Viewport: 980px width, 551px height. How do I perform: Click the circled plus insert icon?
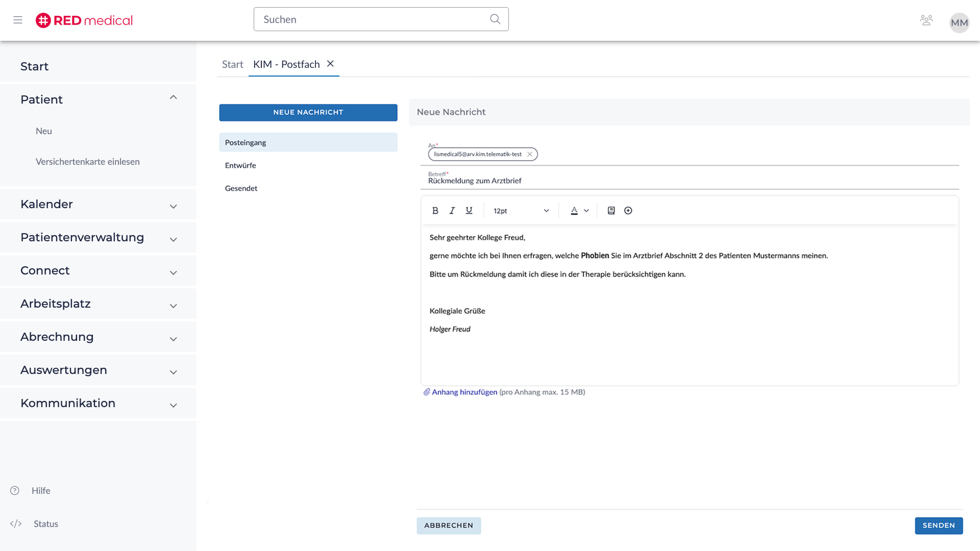coord(628,211)
